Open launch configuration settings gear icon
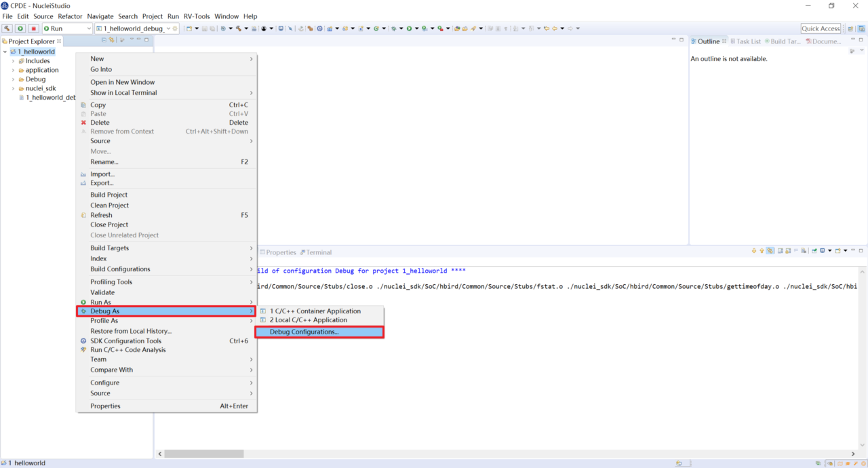This screenshot has width=868, height=468. tap(176, 28)
